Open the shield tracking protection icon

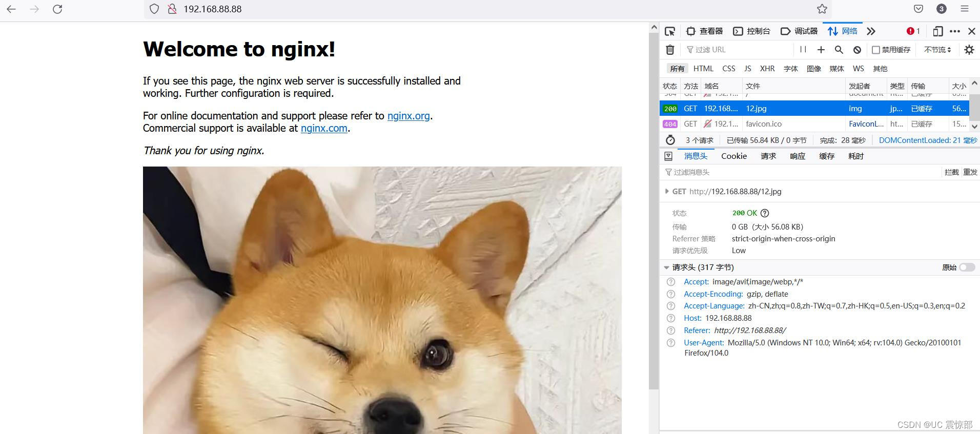[x=154, y=9]
